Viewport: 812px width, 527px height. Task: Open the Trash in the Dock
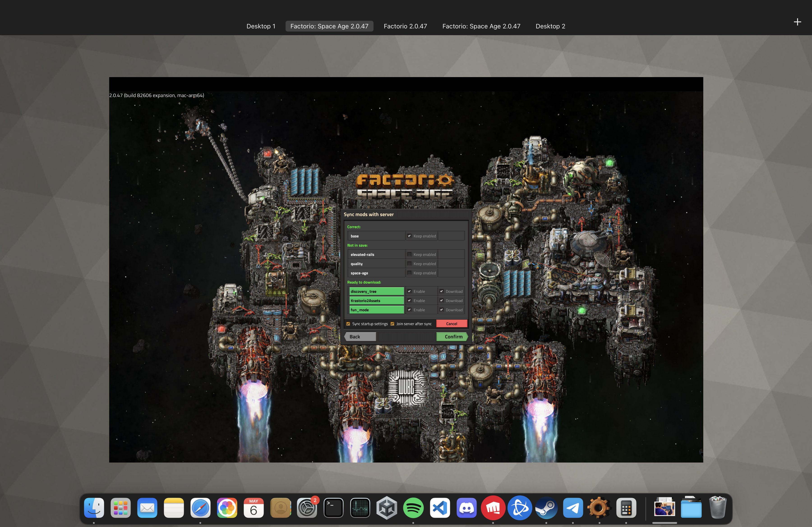(717, 508)
